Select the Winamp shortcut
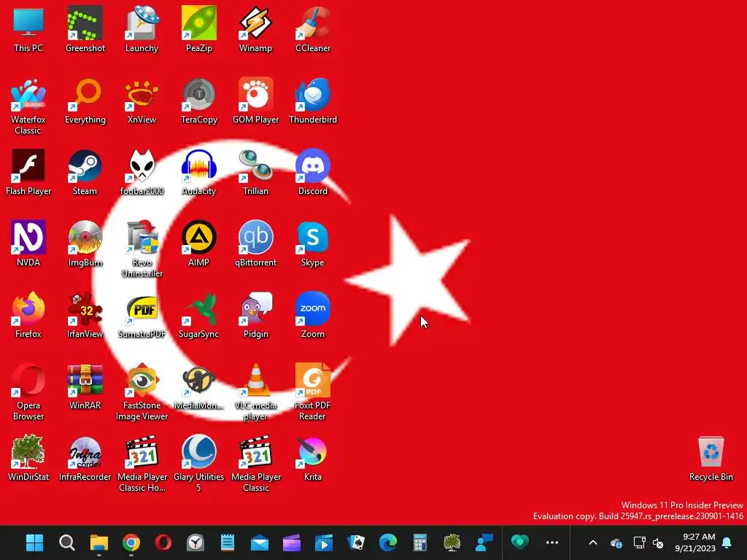This screenshot has height=560, width=747. pyautogui.click(x=256, y=29)
